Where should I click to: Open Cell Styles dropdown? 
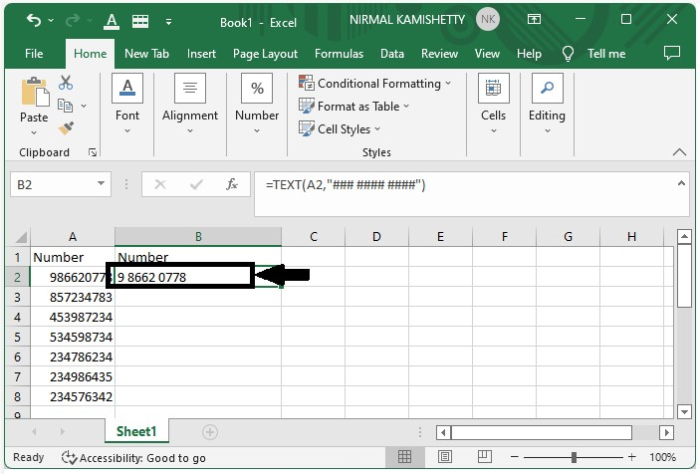point(377,129)
